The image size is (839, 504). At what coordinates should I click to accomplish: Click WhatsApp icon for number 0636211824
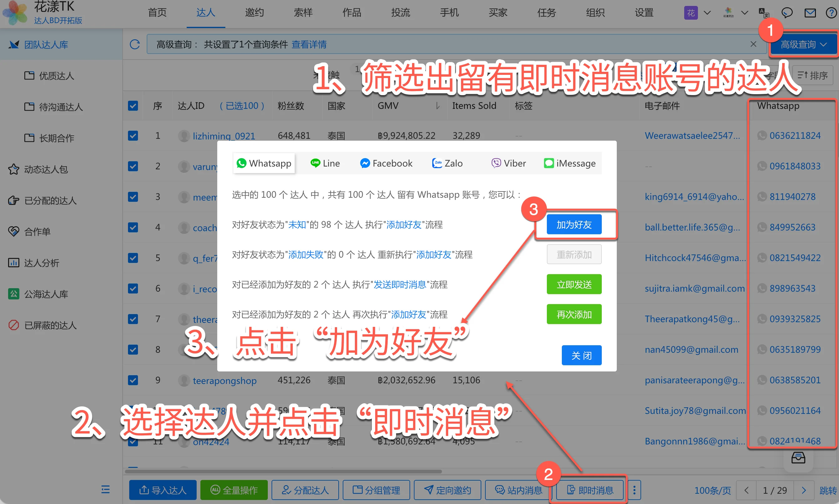762,135
